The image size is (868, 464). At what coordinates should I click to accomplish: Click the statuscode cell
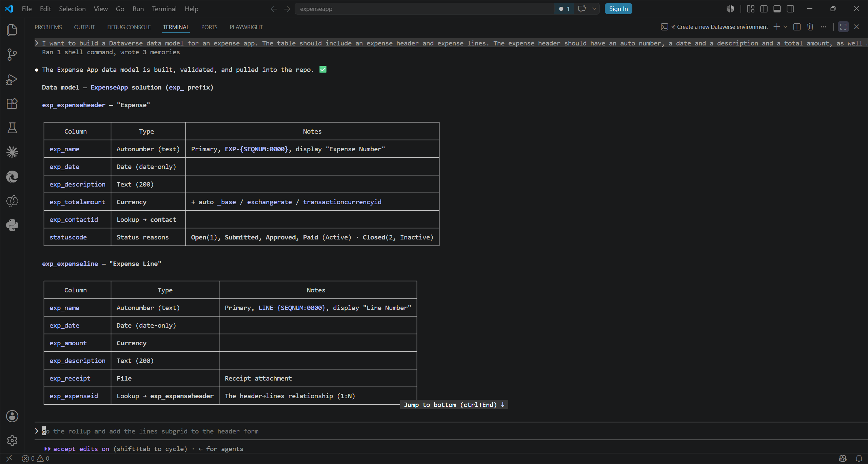(77, 237)
